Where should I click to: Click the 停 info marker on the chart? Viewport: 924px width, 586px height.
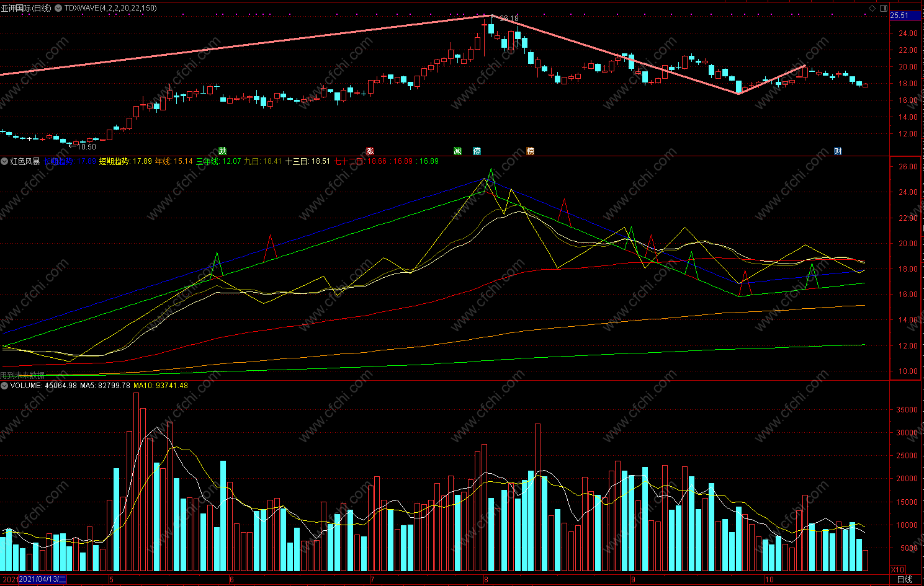pos(477,151)
